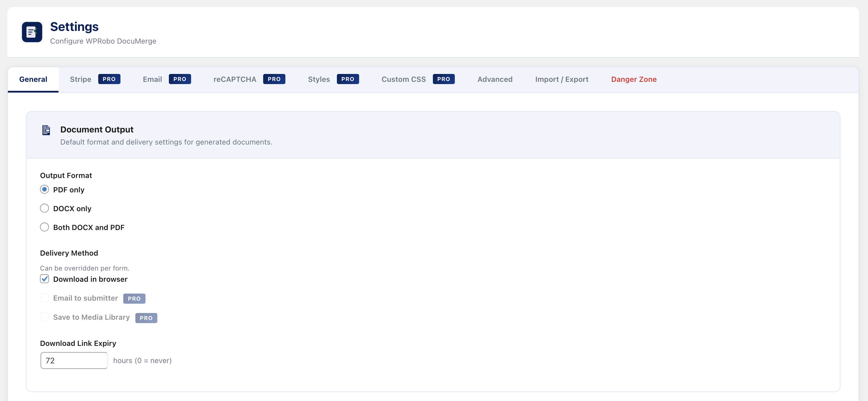The width and height of the screenshot is (868, 401).
Task: Click the PRO badge beside Stripe
Action: click(109, 79)
